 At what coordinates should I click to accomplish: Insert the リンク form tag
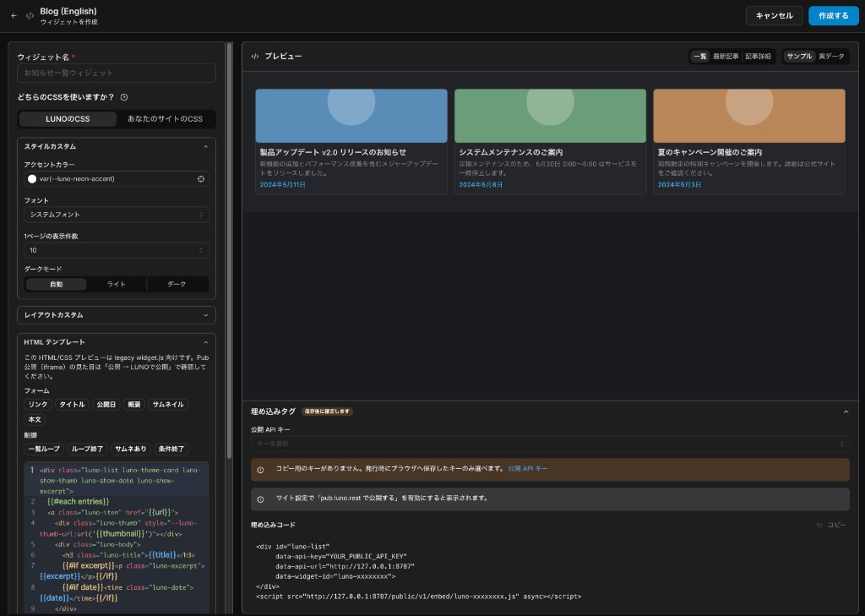pos(38,405)
